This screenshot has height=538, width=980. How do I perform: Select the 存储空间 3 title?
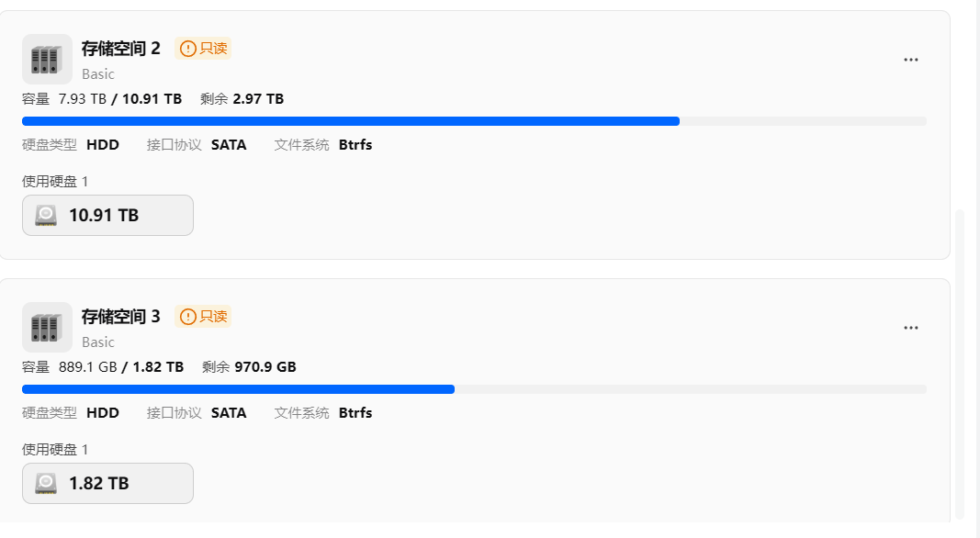(121, 317)
